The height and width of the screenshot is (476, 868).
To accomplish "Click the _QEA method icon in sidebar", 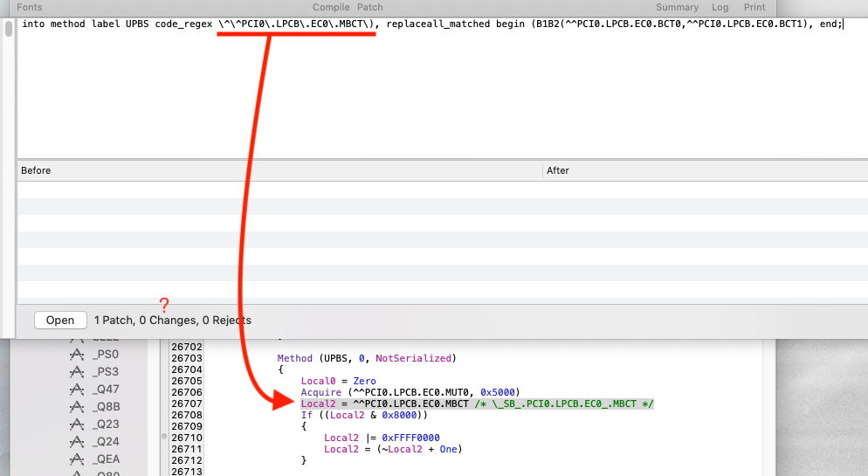I will pos(77,459).
